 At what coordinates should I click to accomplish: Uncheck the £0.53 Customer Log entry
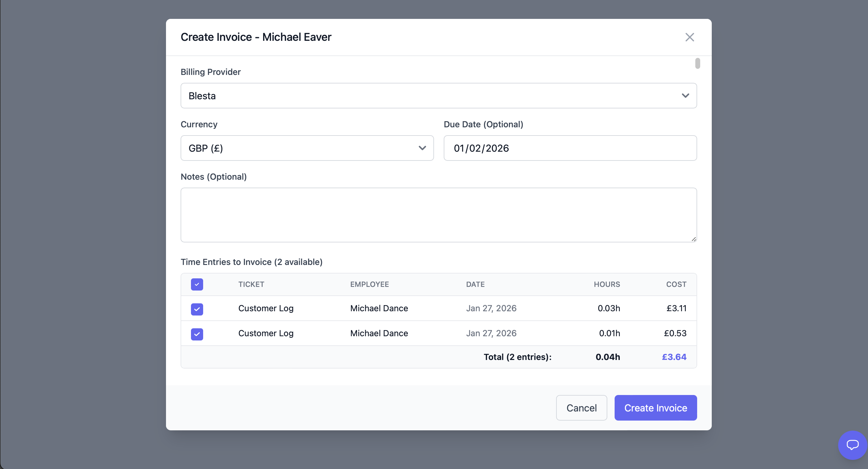point(197,334)
